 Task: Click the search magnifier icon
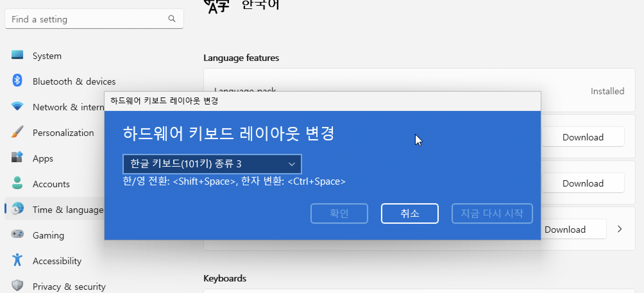coord(172,19)
